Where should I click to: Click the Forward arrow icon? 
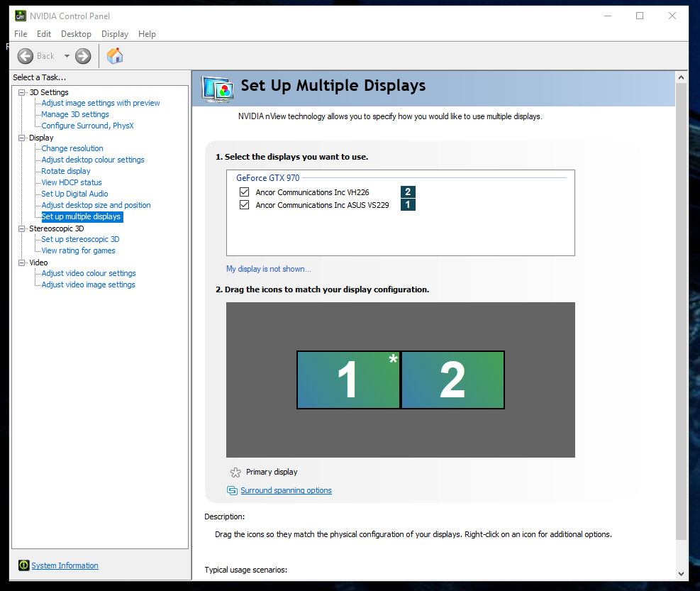(x=83, y=56)
